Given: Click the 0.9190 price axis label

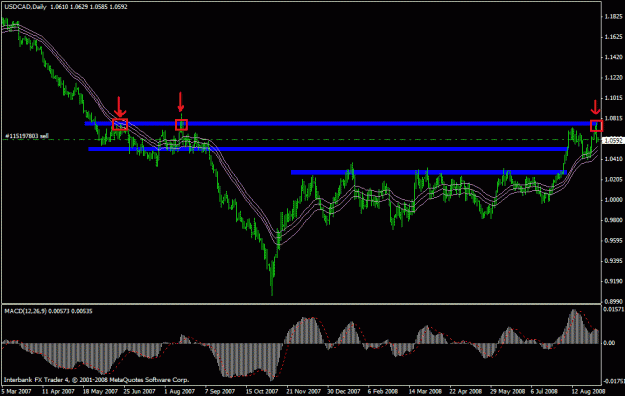Looking at the screenshot, I should [613, 281].
